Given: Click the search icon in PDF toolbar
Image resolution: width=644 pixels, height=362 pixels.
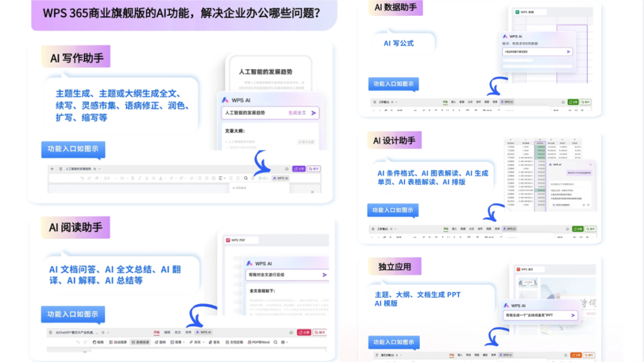Looking at the screenshot, I should 275,343.
